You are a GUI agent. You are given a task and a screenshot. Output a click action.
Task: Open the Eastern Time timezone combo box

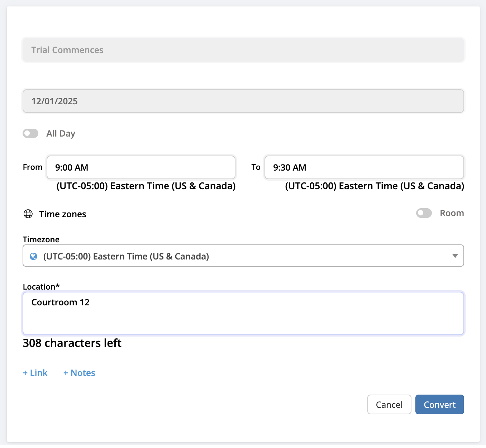pyautogui.click(x=243, y=256)
